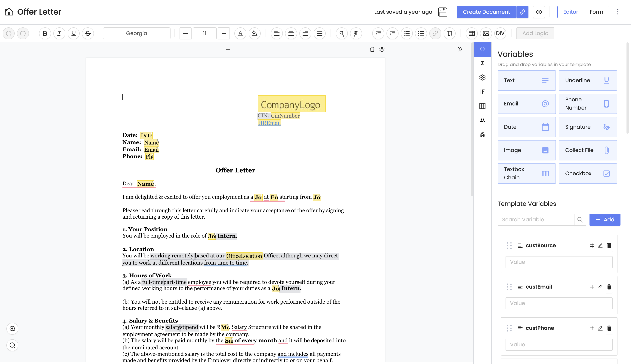This screenshot has width=631, height=364.
Task: Open the Variables code panel tab
Action: (482, 49)
